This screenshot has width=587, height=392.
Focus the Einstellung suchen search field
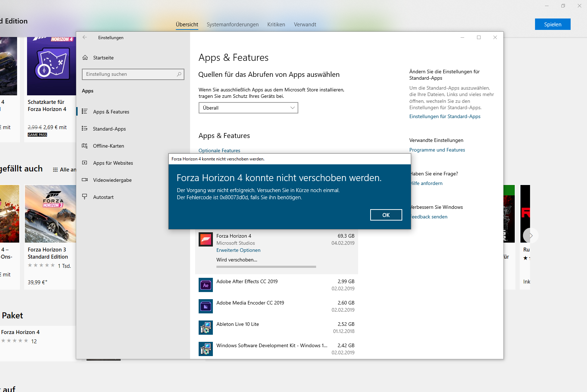pyautogui.click(x=133, y=74)
